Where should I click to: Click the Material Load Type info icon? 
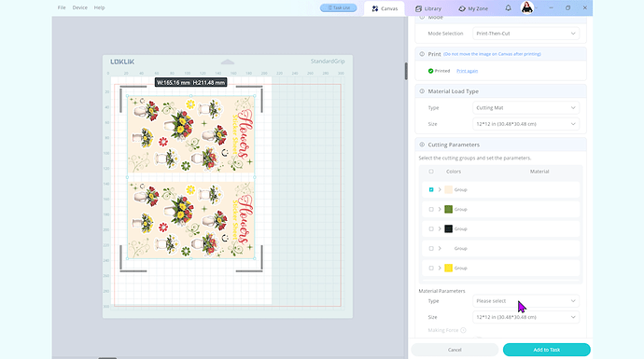pos(422,91)
